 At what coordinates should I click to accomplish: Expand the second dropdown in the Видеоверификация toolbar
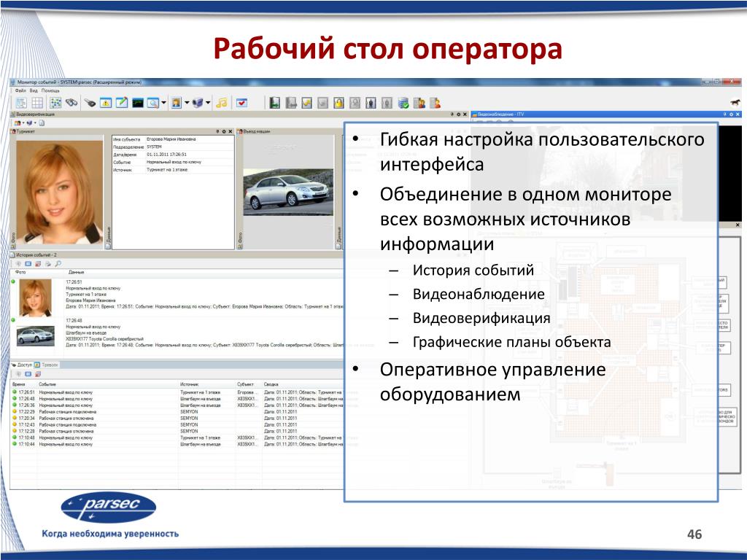point(35,122)
